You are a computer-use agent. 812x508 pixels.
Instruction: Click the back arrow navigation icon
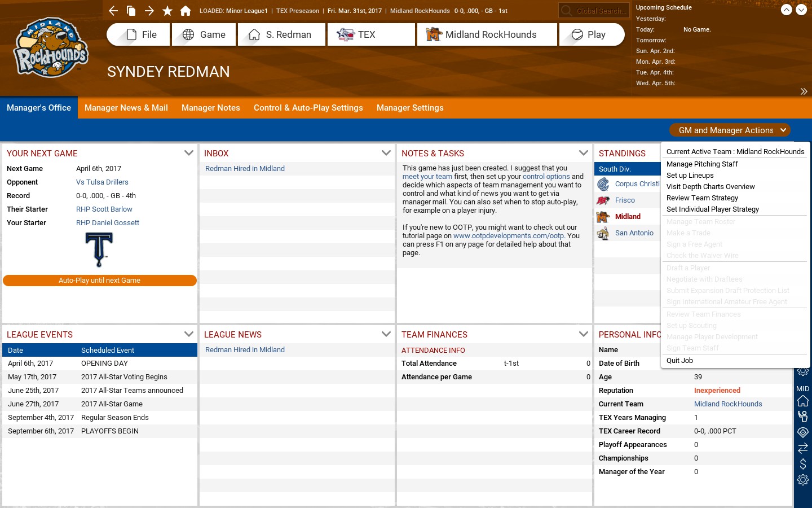(x=113, y=11)
